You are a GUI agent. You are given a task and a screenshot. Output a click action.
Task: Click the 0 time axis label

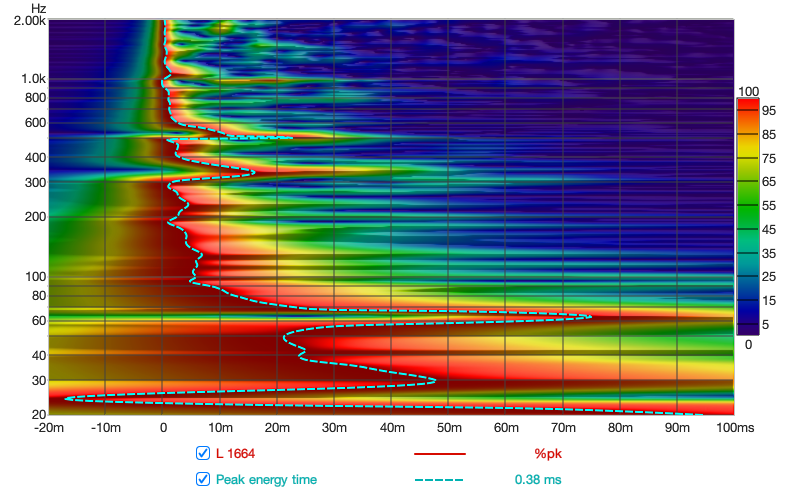(163, 428)
